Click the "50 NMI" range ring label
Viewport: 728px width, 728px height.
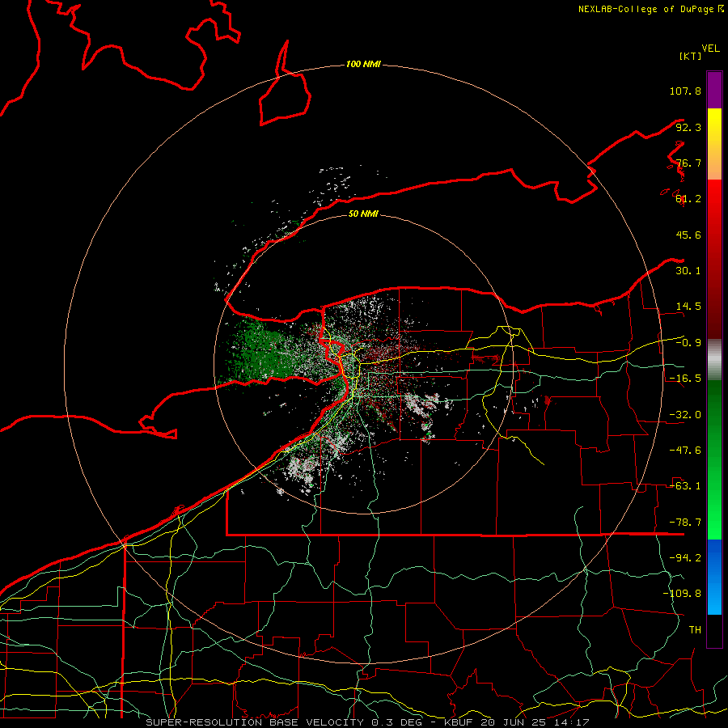363,214
